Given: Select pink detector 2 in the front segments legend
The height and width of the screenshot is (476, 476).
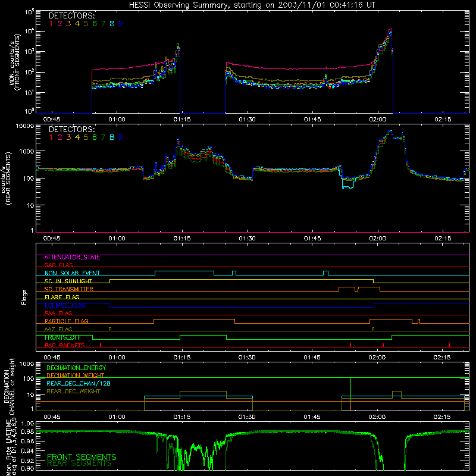Looking at the screenshot, I should click(x=60, y=24).
